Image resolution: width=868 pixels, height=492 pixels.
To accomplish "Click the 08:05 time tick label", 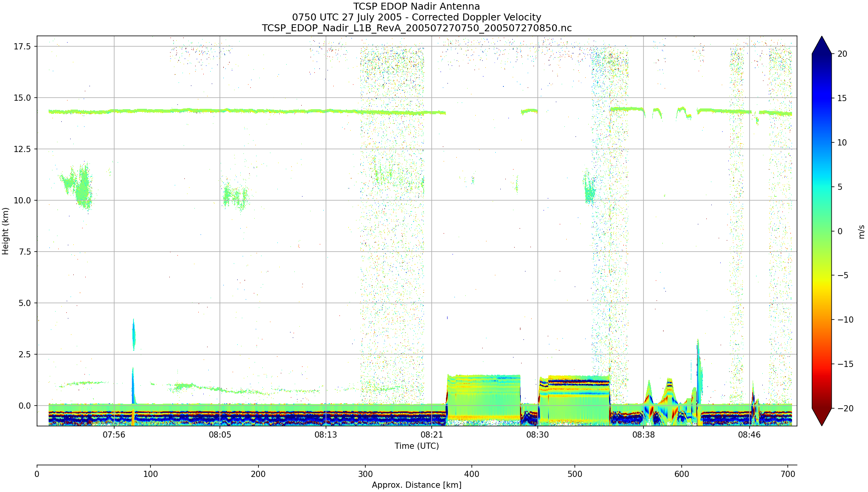I will [220, 435].
